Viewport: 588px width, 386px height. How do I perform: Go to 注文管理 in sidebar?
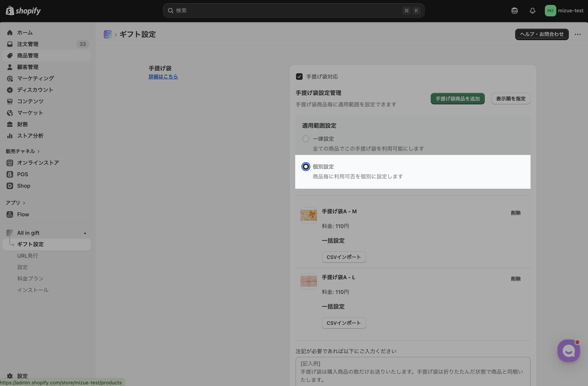coord(28,44)
